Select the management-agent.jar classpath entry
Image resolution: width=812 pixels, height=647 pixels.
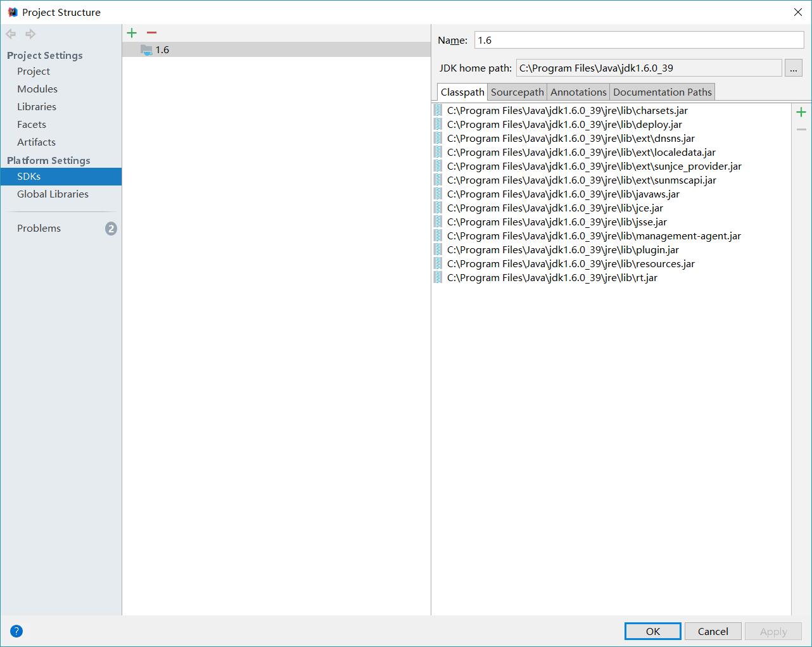(611, 236)
